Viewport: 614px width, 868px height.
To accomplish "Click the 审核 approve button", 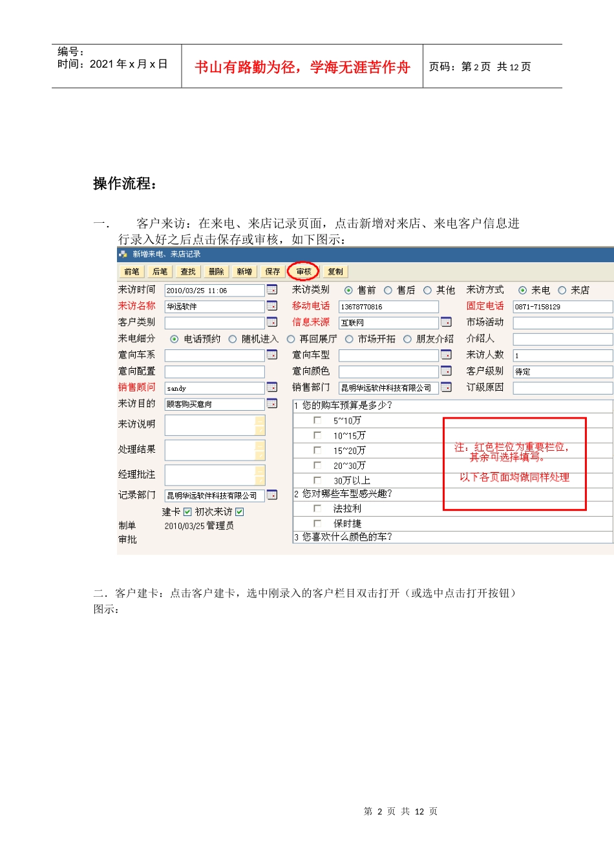I will [x=304, y=272].
